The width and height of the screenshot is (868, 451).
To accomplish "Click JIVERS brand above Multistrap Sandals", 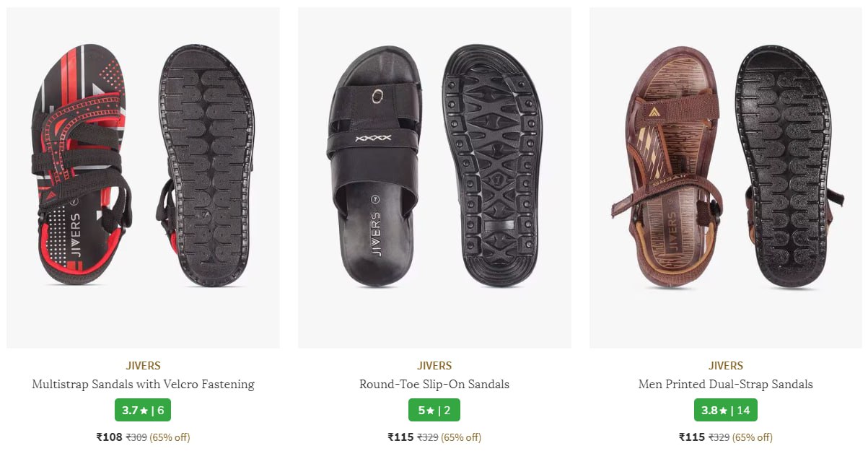I will tap(143, 366).
